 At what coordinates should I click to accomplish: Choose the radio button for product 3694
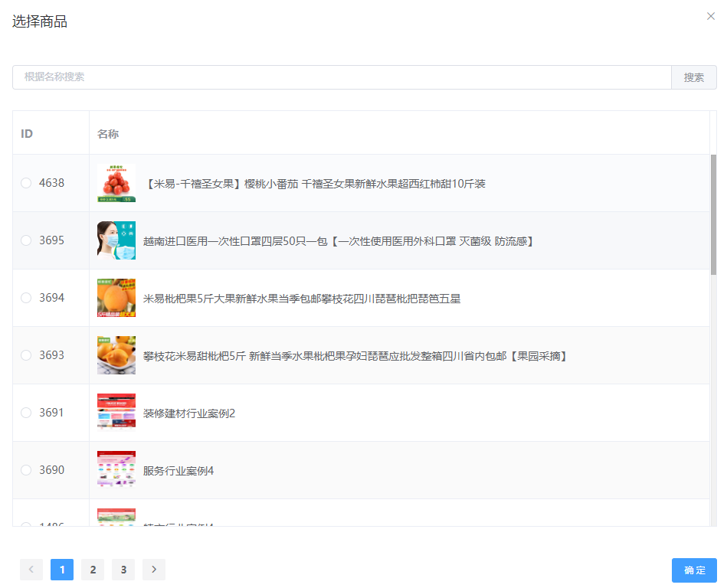click(26, 298)
